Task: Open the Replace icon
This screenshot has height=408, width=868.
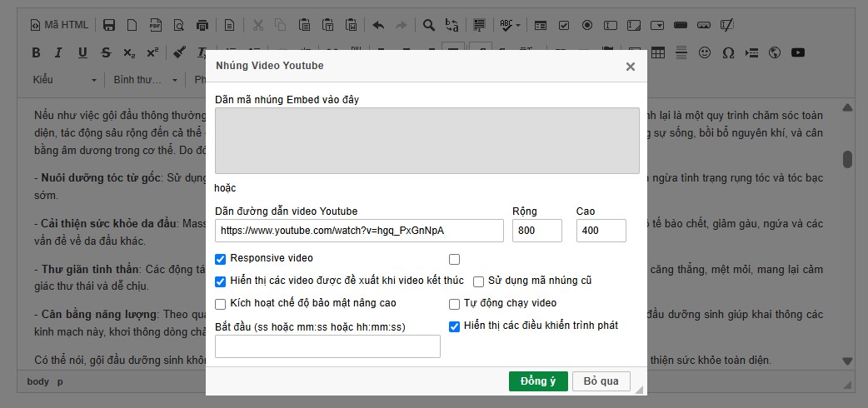Action: [x=451, y=25]
